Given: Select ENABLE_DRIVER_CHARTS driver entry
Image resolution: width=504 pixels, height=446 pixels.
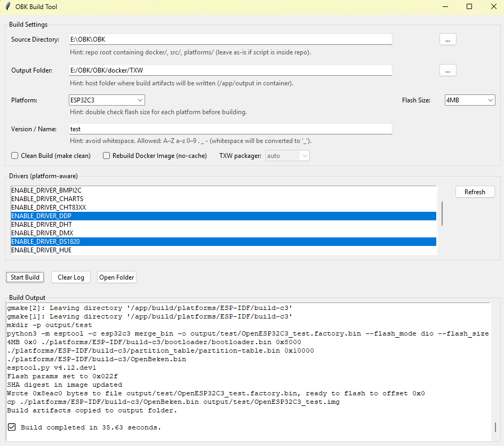Looking at the screenshot, I should (47, 199).
